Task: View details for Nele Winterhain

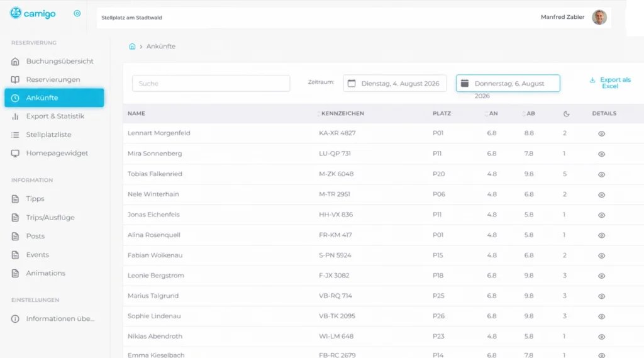Action: (601, 195)
